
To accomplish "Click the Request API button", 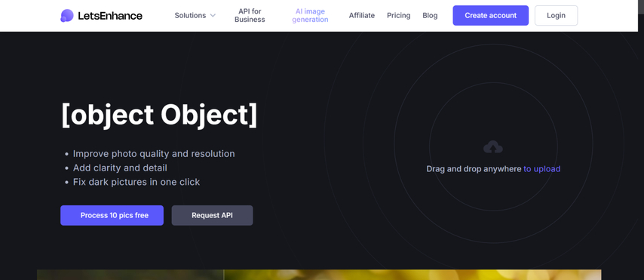I will coord(213,215).
